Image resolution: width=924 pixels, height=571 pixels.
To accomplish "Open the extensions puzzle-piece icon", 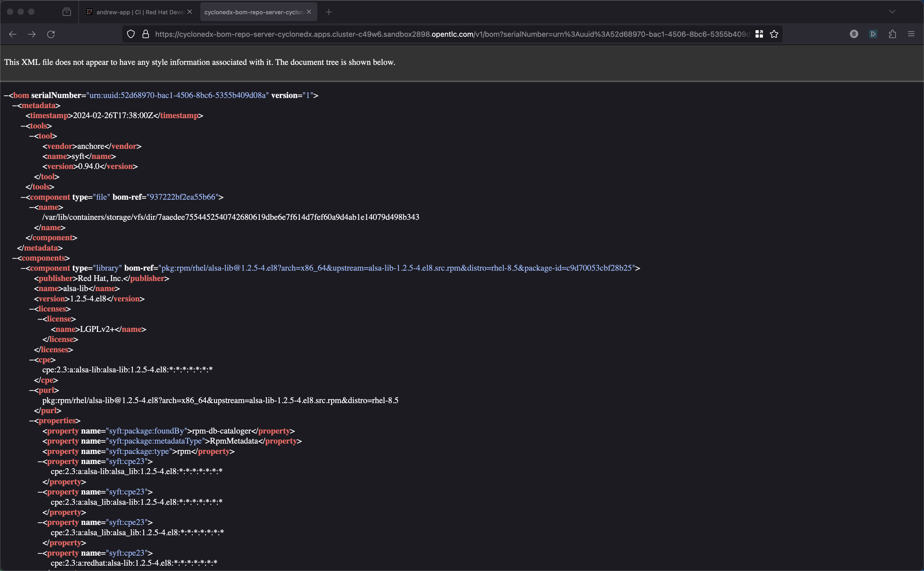I will point(892,34).
